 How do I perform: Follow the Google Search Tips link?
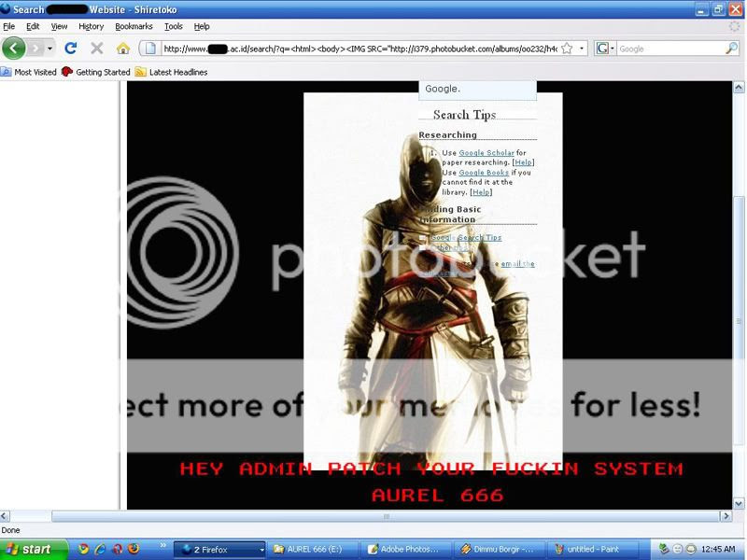click(466, 237)
